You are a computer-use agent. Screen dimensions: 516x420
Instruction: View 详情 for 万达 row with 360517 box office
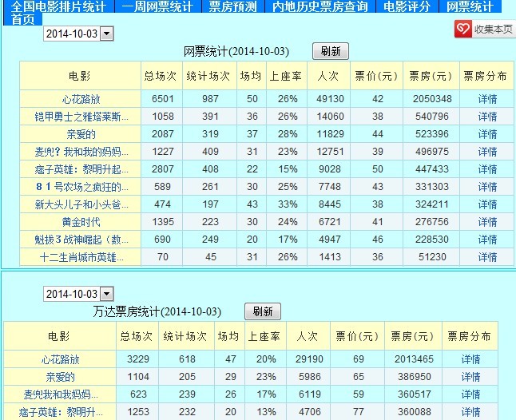tap(470, 394)
